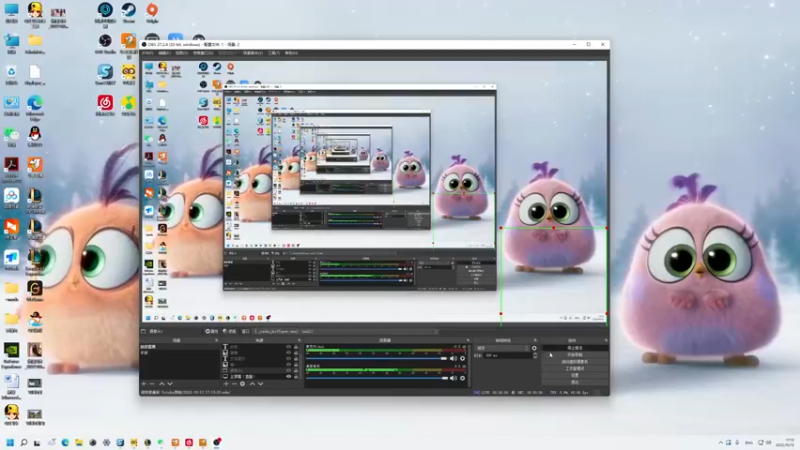Select the display capture source row
This screenshot has height=450, width=800.
point(261,377)
